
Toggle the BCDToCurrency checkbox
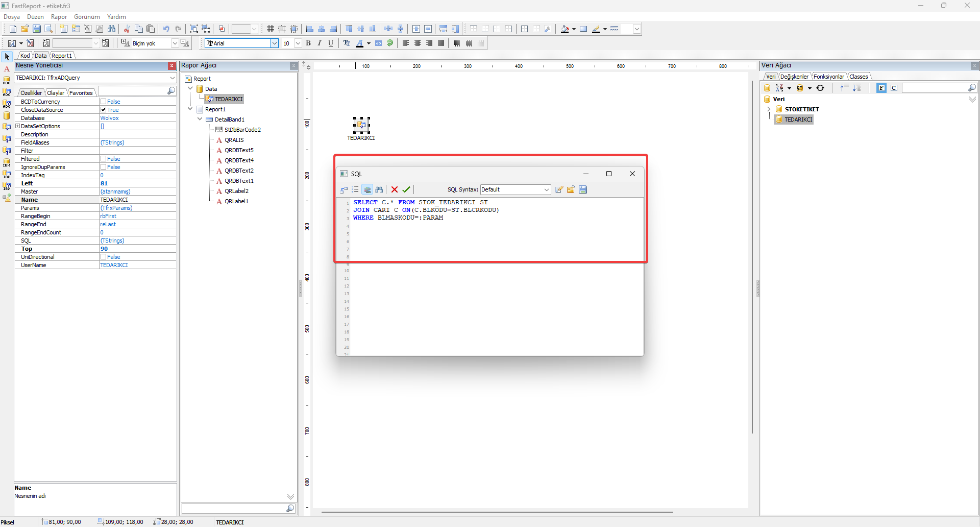tap(104, 102)
